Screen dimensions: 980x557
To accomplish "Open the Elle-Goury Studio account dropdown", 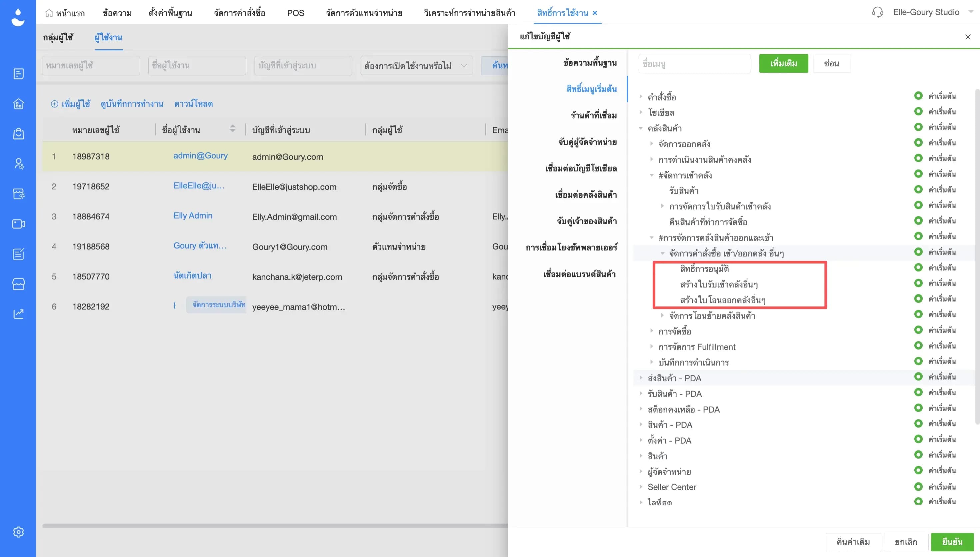I will 971,12.
